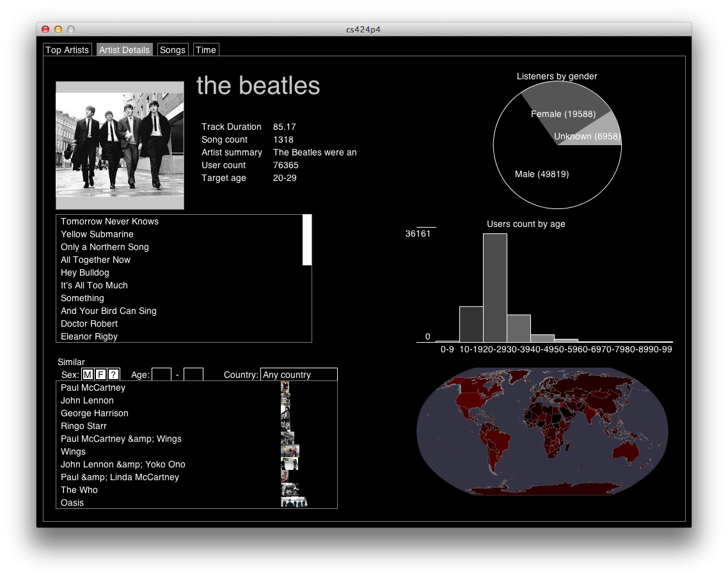Click the Target age value 20-29
This screenshot has height=578, width=728.
285,178
